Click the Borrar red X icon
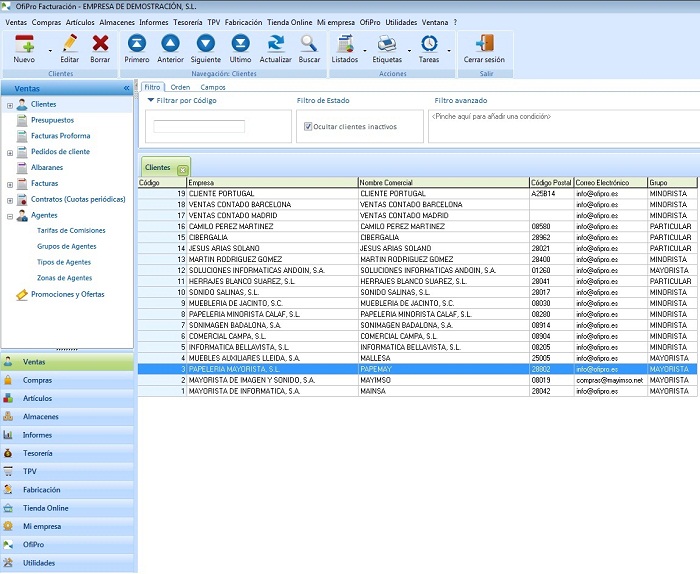Viewport: 700px width, 574px height. (x=100, y=44)
